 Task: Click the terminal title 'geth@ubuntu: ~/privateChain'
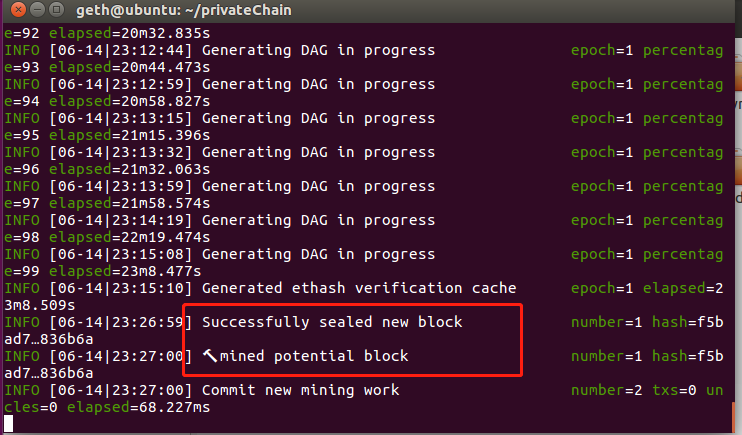point(184,10)
